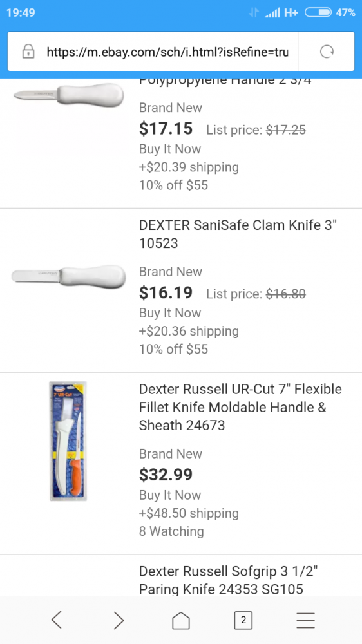The height and width of the screenshot is (644, 362).
Task: Open Dexter Russell Sofgrip Paring Knife listing
Action: (229, 580)
